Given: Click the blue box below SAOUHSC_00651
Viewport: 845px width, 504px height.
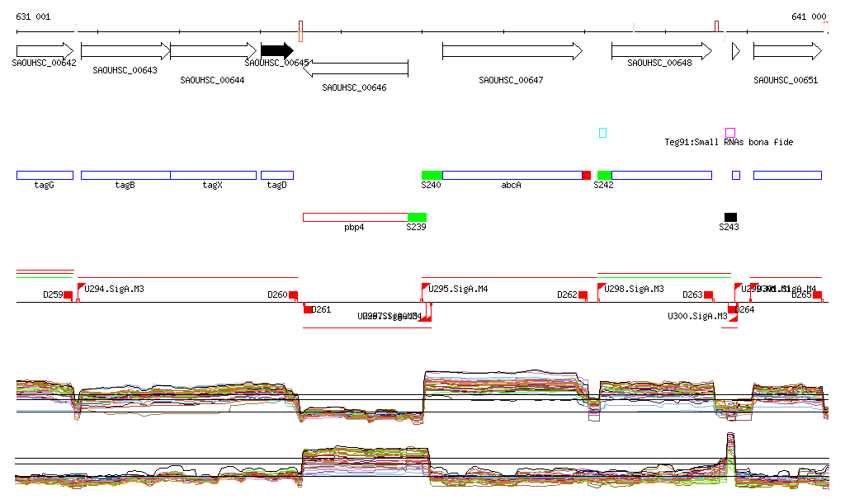Looking at the screenshot, I should click(787, 175).
